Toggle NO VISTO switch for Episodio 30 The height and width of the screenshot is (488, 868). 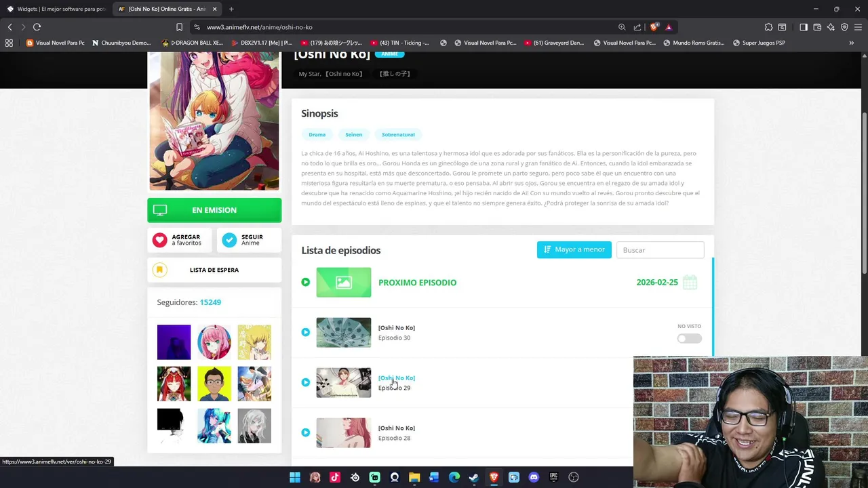click(x=689, y=338)
